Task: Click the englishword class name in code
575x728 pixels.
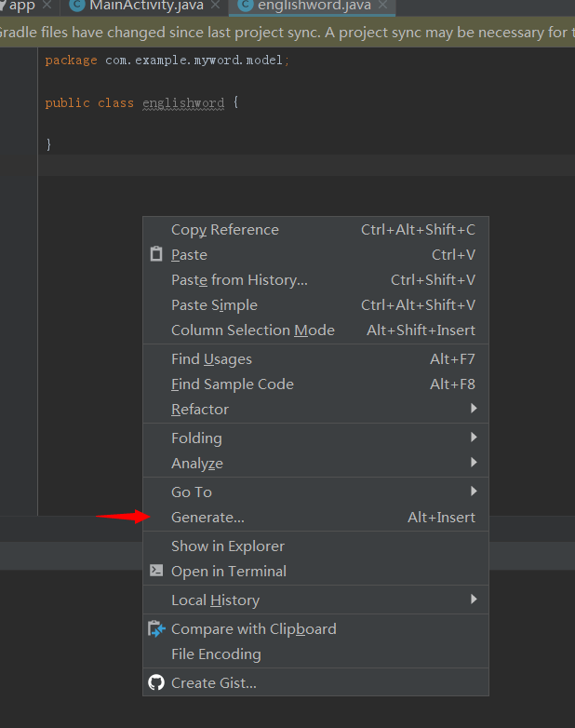Action: [183, 103]
